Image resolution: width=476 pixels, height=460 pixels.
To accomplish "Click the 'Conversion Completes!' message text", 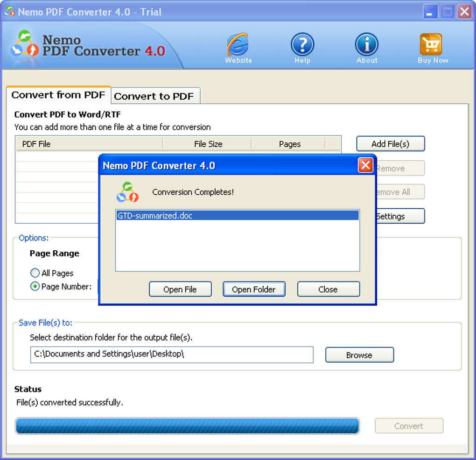I will pyautogui.click(x=193, y=192).
